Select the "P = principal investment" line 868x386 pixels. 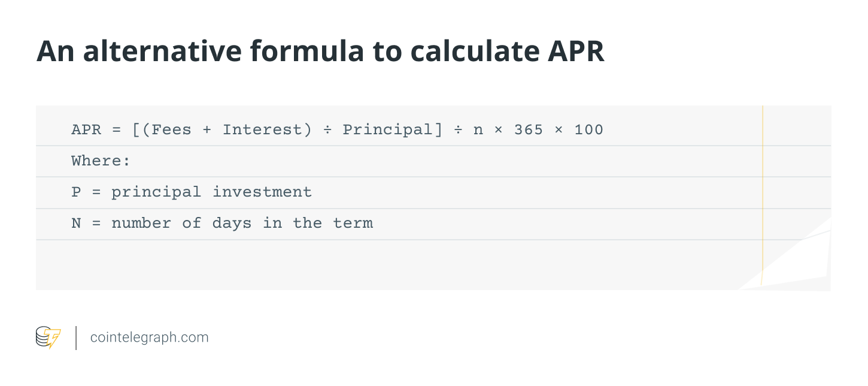coord(192,192)
